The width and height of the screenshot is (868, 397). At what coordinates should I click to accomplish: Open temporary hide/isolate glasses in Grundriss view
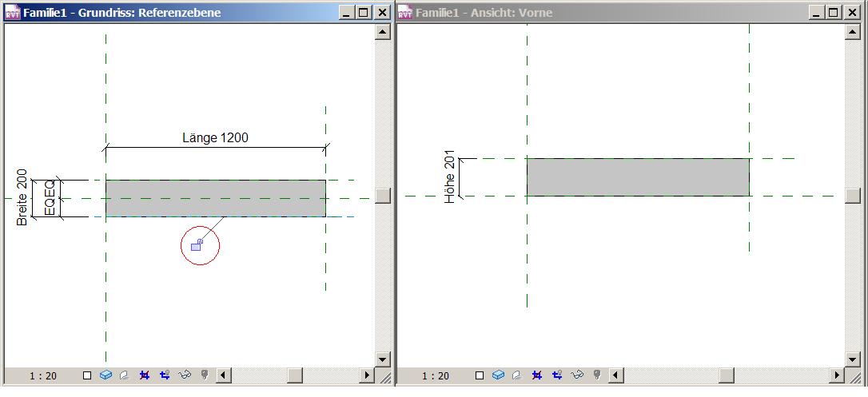tap(185, 375)
